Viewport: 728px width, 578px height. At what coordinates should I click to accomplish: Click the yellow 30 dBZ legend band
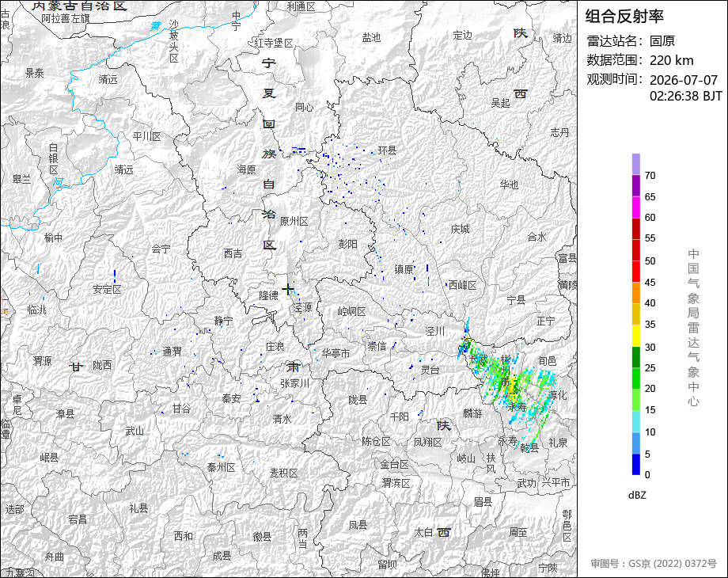tap(636, 336)
